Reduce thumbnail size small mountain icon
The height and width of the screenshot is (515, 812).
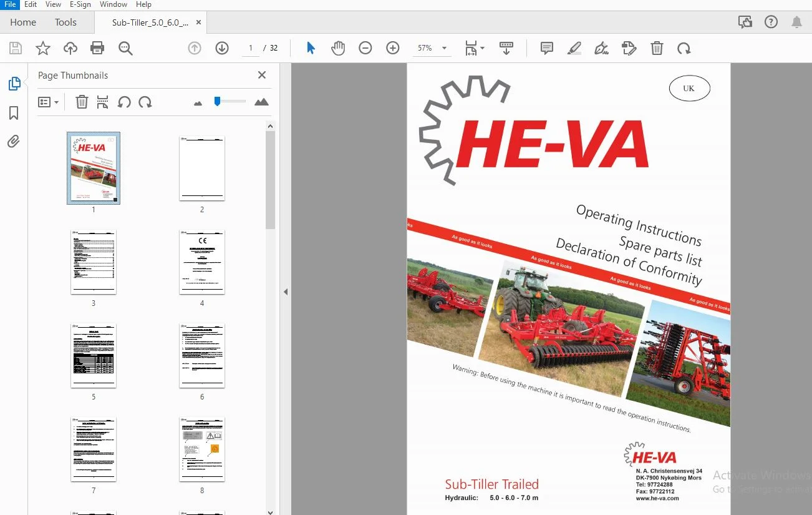[x=198, y=103]
